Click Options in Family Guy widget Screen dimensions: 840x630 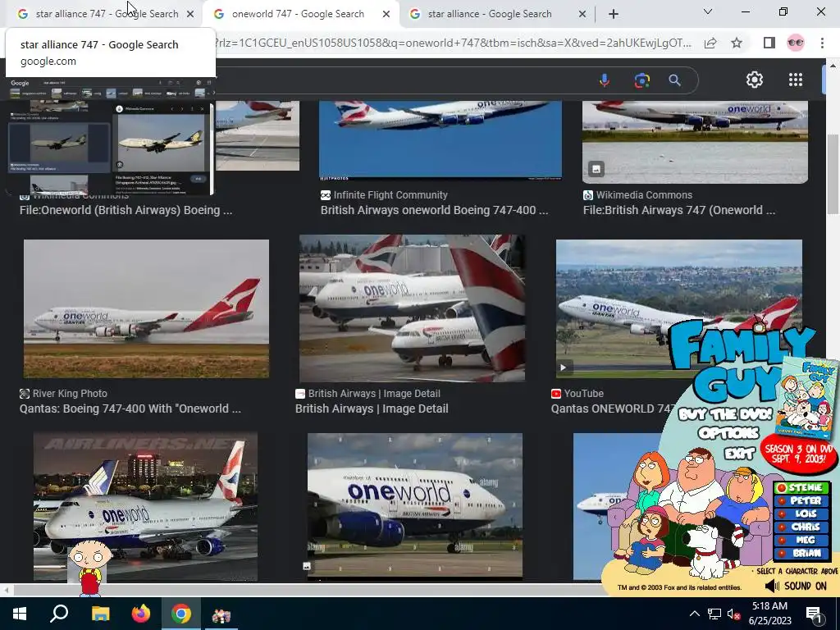[x=728, y=433]
